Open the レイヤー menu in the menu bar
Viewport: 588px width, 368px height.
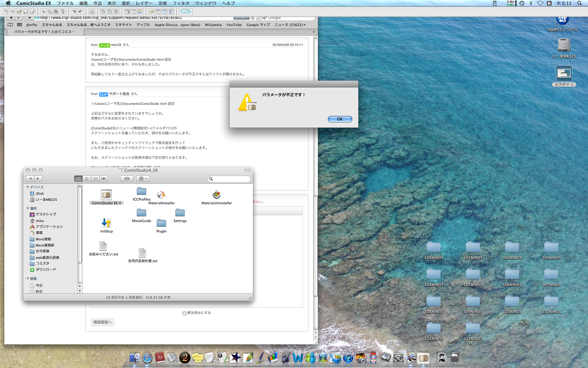click(144, 3)
